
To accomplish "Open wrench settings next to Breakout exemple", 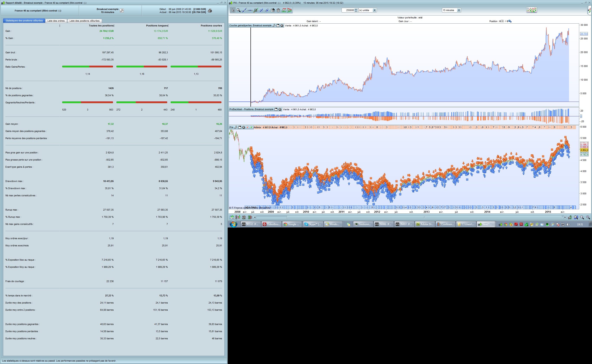I will [x=122, y=11].
